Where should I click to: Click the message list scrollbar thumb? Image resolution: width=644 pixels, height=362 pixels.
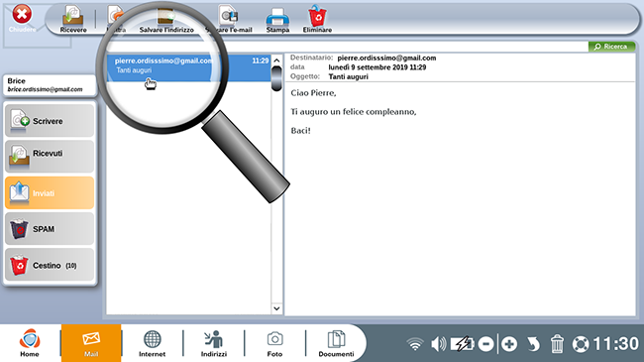276,78
